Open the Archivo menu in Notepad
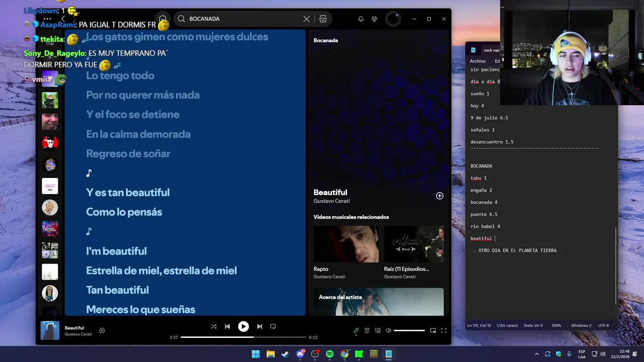This screenshot has width=644, height=362. pos(477,61)
